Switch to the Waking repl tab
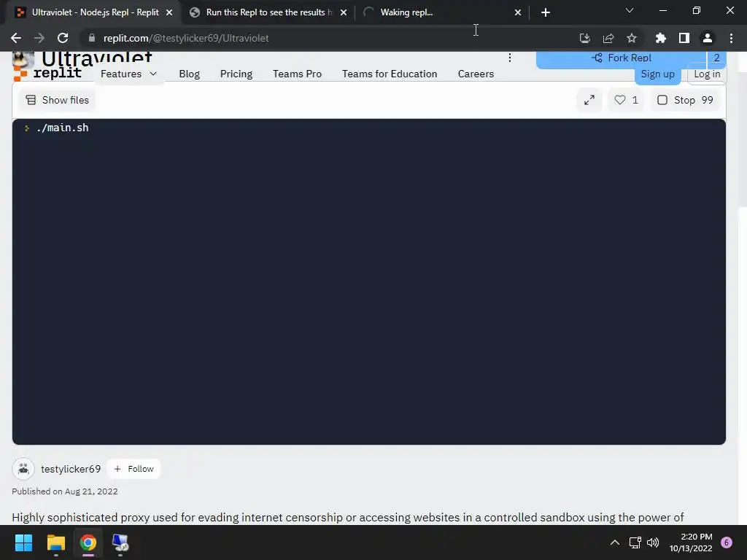The width and height of the screenshot is (747, 560). pyautogui.click(x=443, y=12)
